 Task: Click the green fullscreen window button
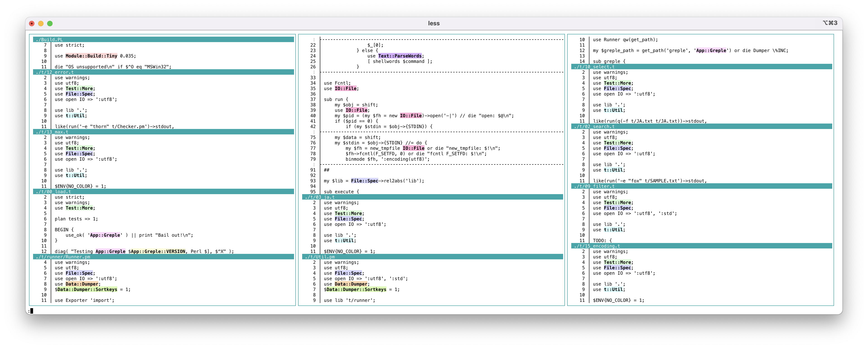tap(50, 24)
